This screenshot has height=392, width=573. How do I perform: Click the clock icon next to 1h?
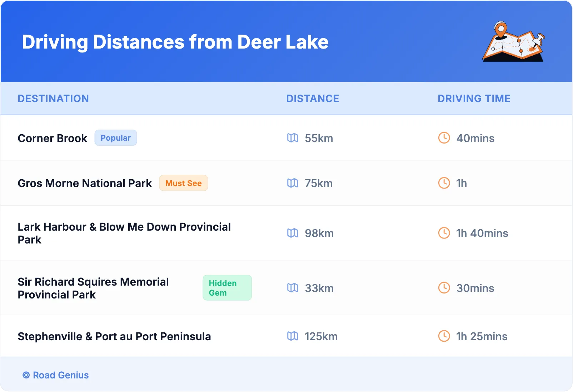point(444,183)
